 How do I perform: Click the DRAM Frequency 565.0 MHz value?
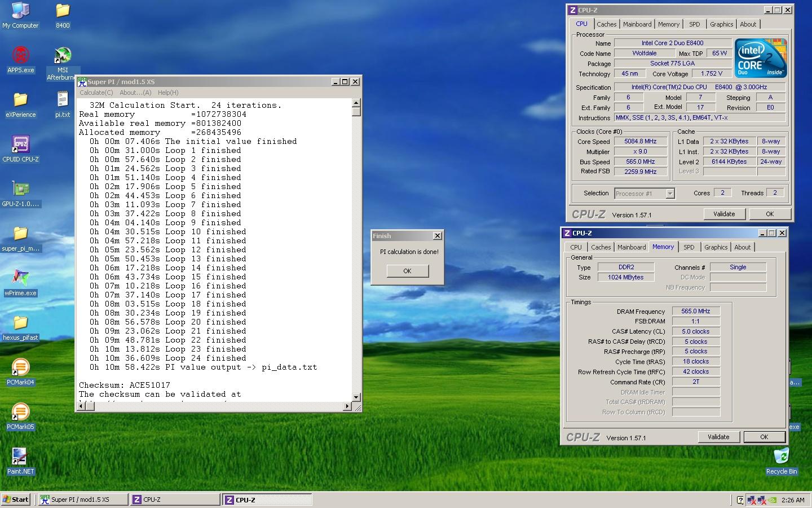click(x=696, y=311)
